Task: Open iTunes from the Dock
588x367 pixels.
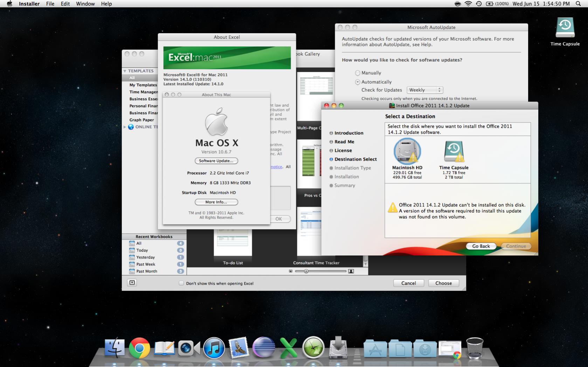Action: (214, 348)
